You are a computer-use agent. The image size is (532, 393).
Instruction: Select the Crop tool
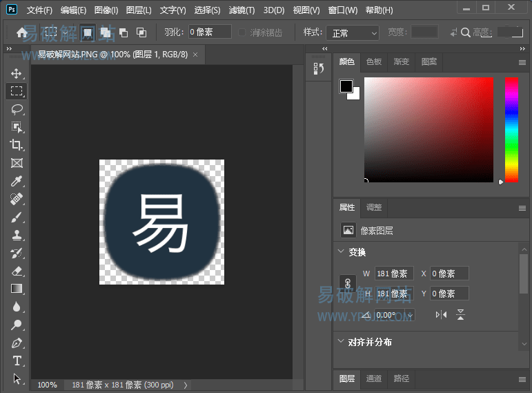tap(17, 145)
